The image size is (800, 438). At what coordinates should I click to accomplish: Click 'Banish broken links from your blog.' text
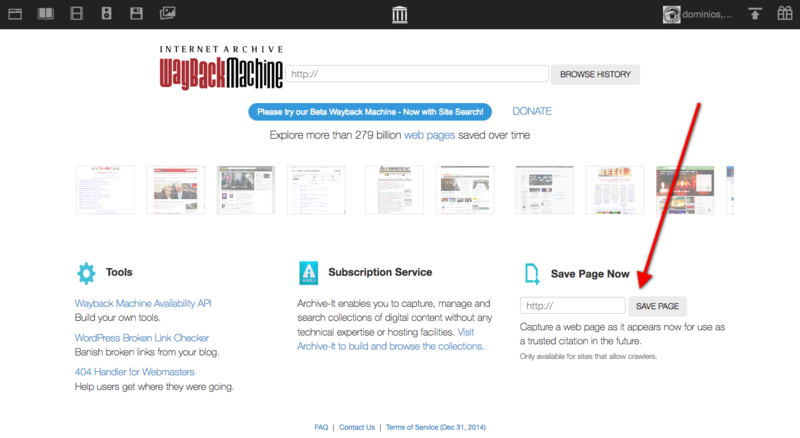pos(147,352)
